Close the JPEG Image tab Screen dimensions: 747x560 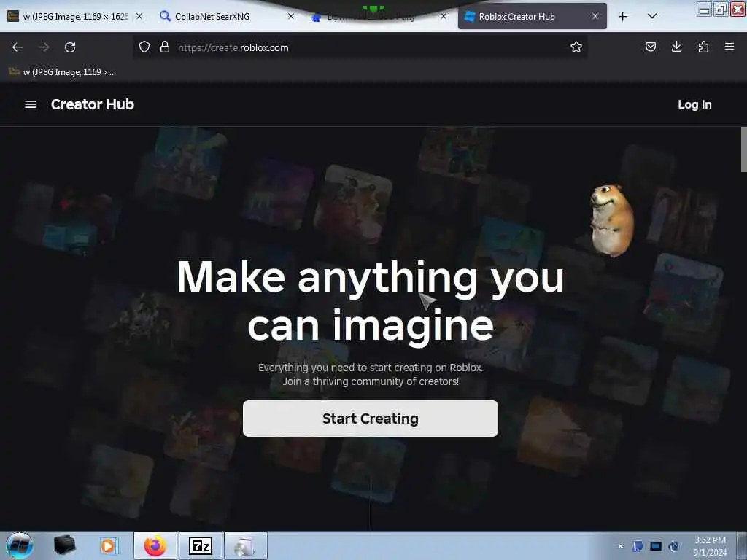tap(139, 16)
